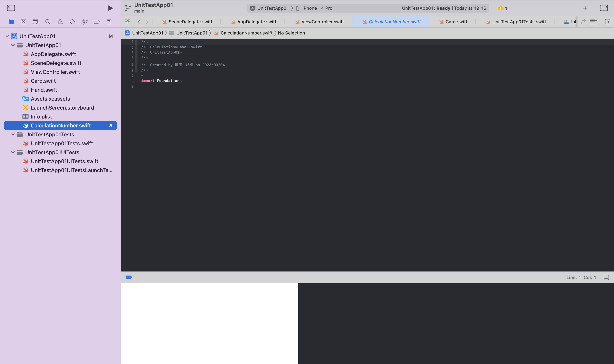Viewport: 614px width, 364px height.
Task: Select UnitTestApp01UITestsLaunchTests file
Action: pyautogui.click(x=60, y=170)
